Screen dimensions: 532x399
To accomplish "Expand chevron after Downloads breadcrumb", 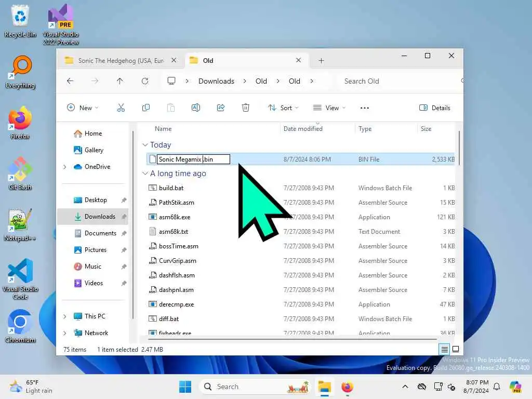I will (245, 81).
